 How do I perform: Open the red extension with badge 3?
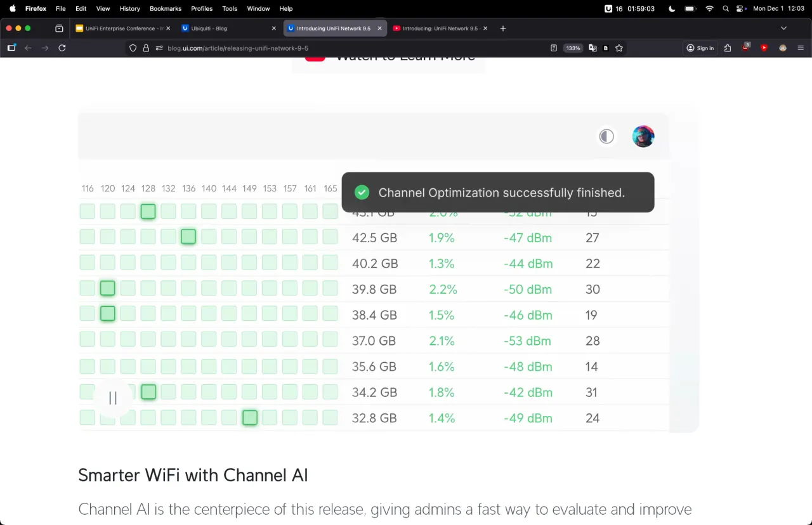[746, 48]
